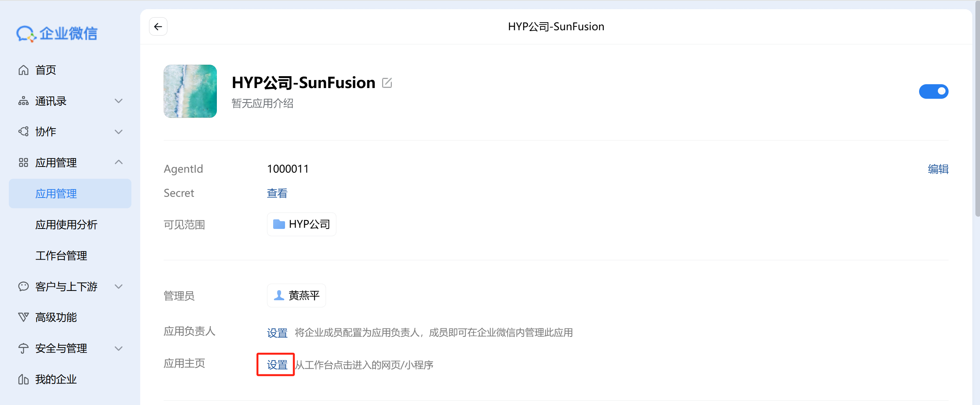Click the 高级功能 sidebar icon
The image size is (980, 405).
(23, 317)
